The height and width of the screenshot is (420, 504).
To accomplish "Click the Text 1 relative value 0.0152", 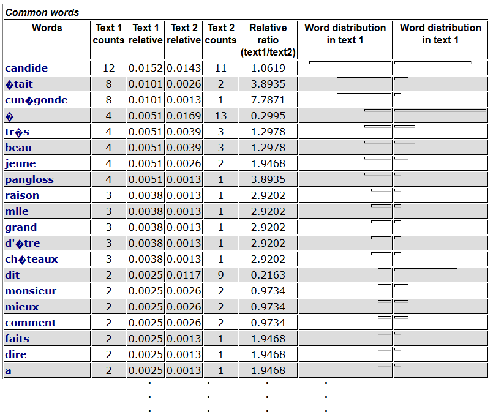I will 146,68.
